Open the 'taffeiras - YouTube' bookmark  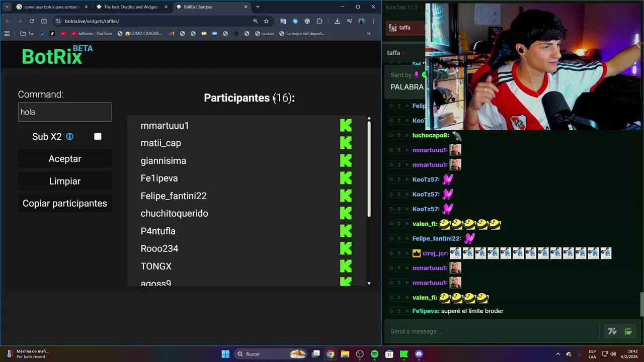[x=92, y=34]
